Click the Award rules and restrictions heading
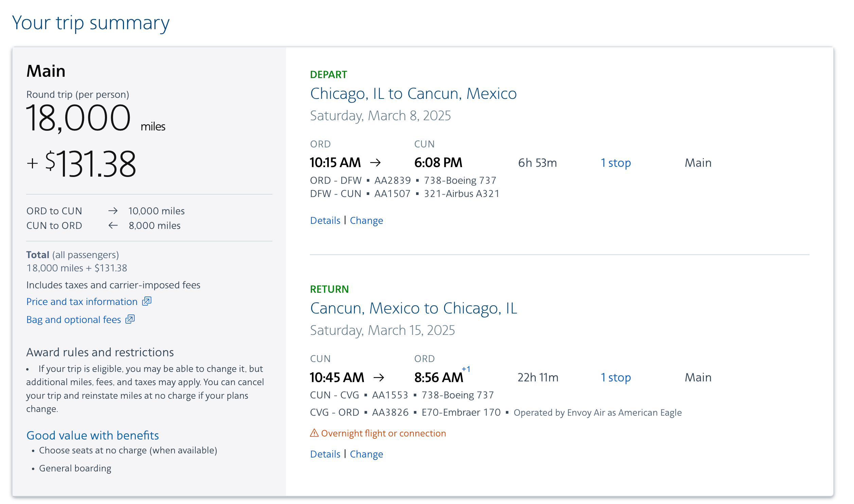 100,352
